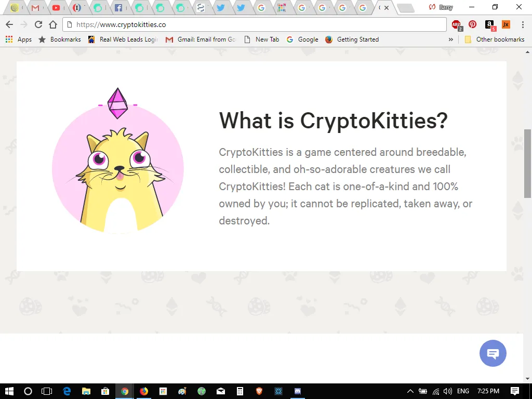Open the Amazon assistant extension icon
This screenshot has height=399, width=532.
click(x=490, y=25)
